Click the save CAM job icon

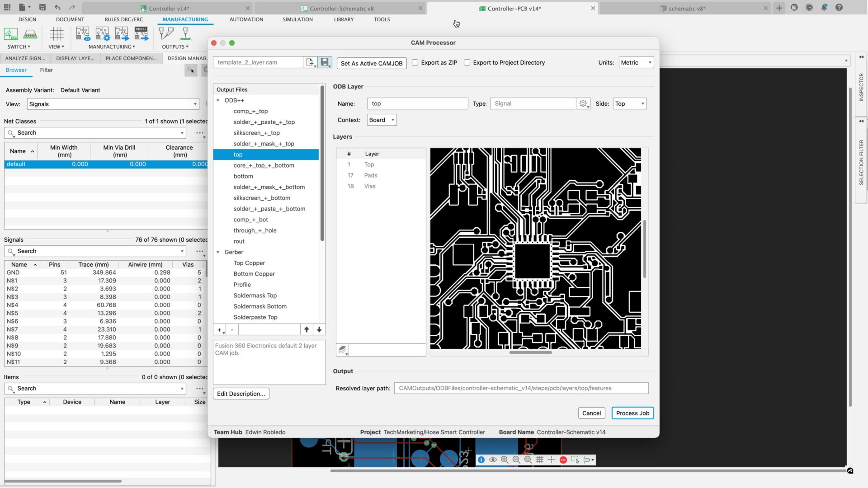[325, 62]
